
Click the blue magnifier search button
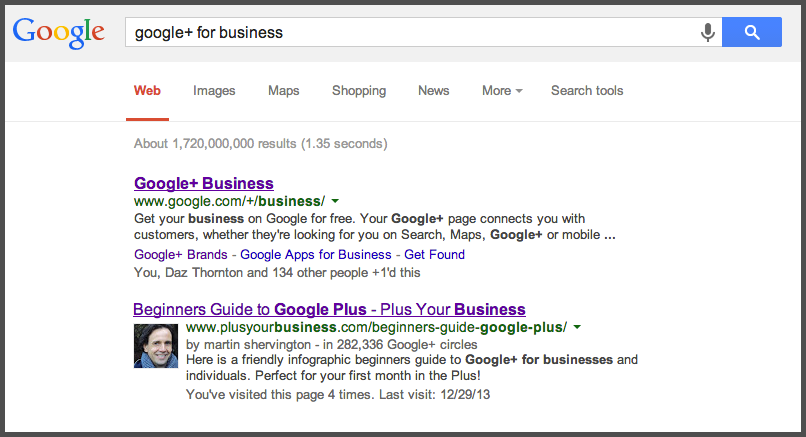(x=752, y=32)
